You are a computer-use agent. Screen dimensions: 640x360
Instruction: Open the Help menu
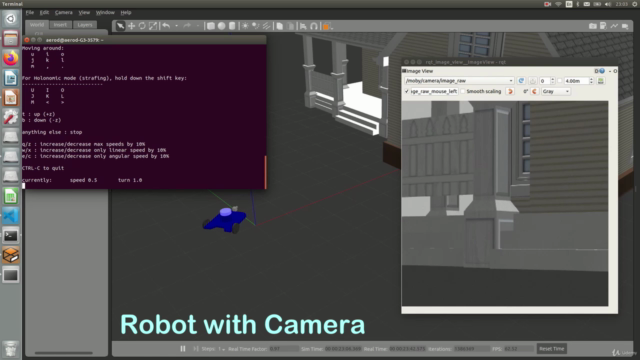click(x=126, y=12)
